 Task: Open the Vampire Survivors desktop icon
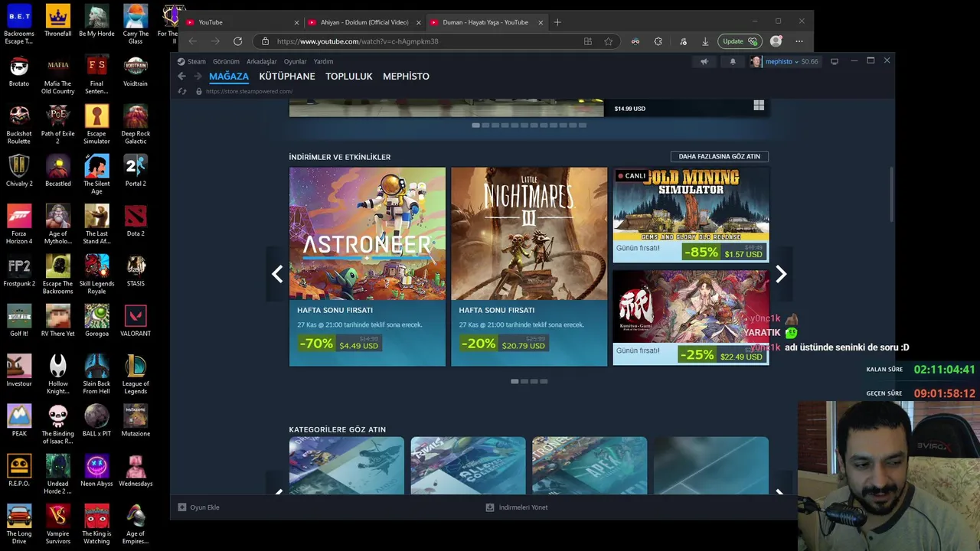coord(57,524)
